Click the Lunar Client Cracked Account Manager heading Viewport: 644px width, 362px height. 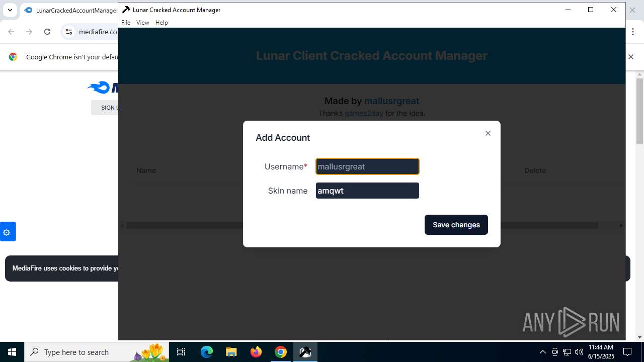pos(372,56)
